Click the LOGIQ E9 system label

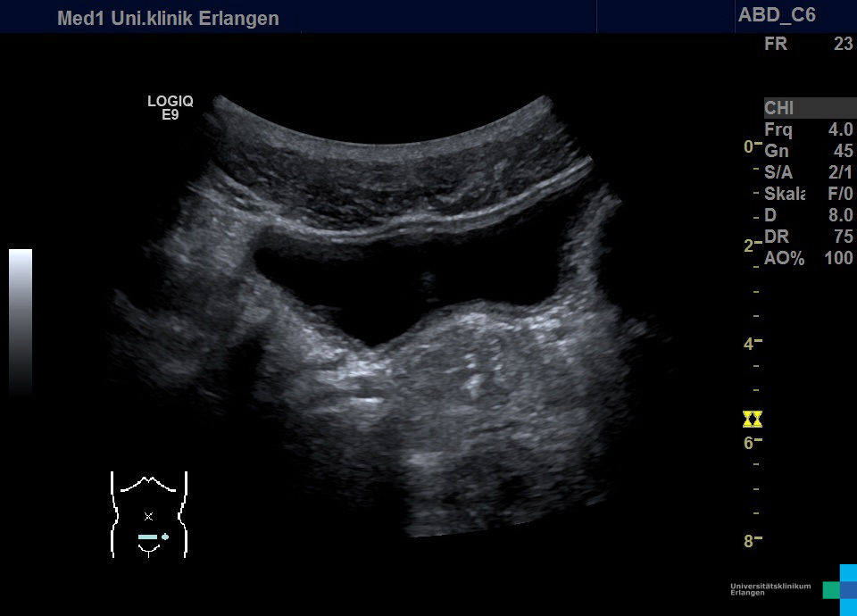tap(170, 108)
